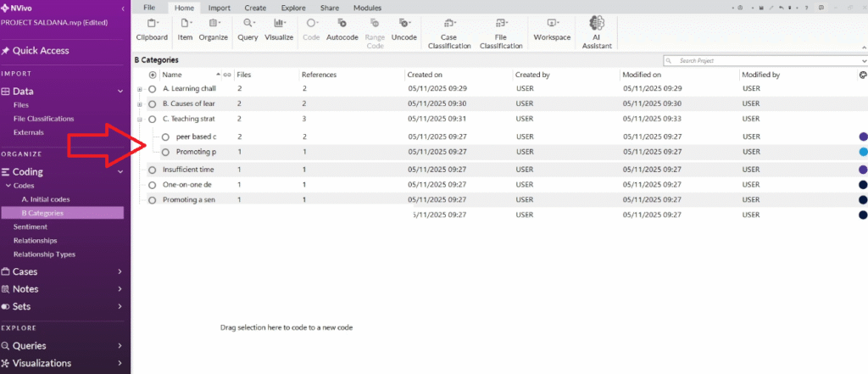Click the light blue color dot for 'Promoting p'
Screen dimensions: 868x374
[x=862, y=152]
